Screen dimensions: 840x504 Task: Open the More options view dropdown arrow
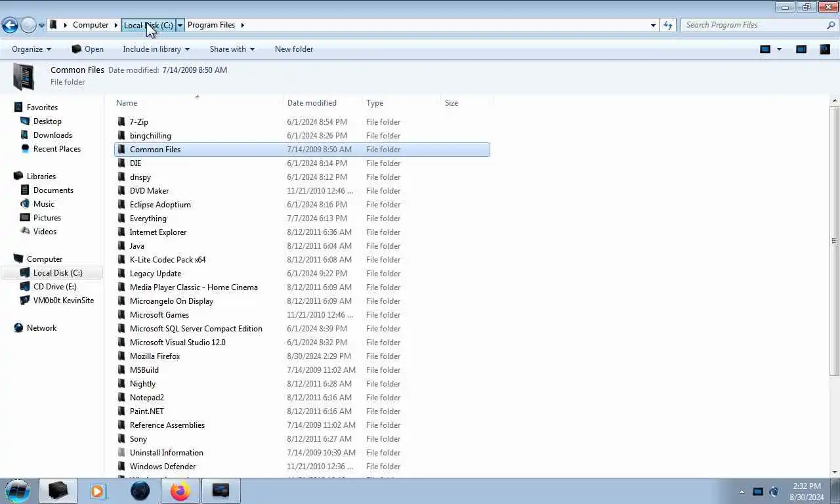pyautogui.click(x=780, y=49)
